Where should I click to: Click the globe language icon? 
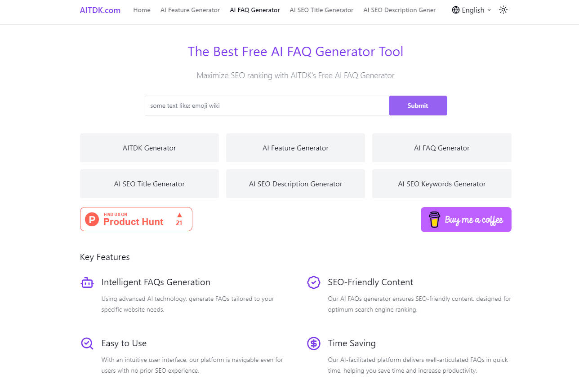pos(456,10)
